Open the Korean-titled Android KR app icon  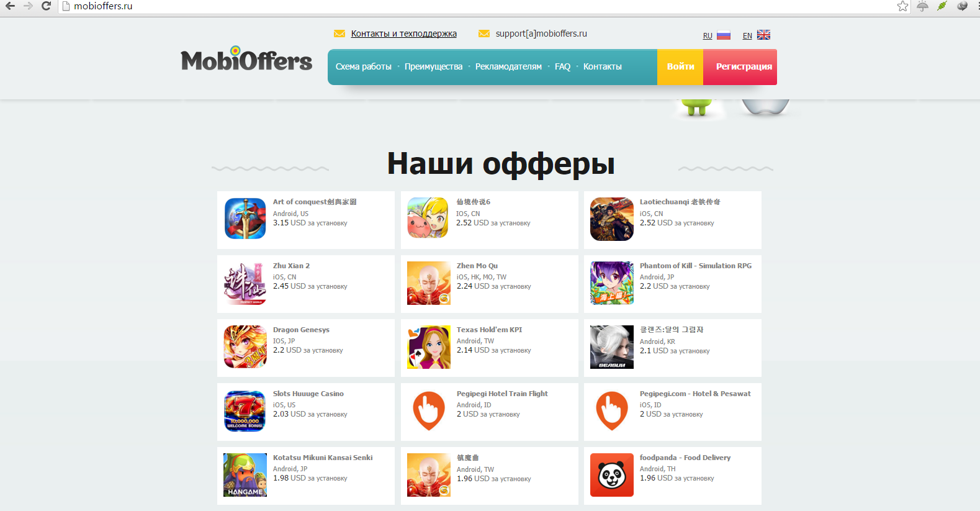point(612,347)
